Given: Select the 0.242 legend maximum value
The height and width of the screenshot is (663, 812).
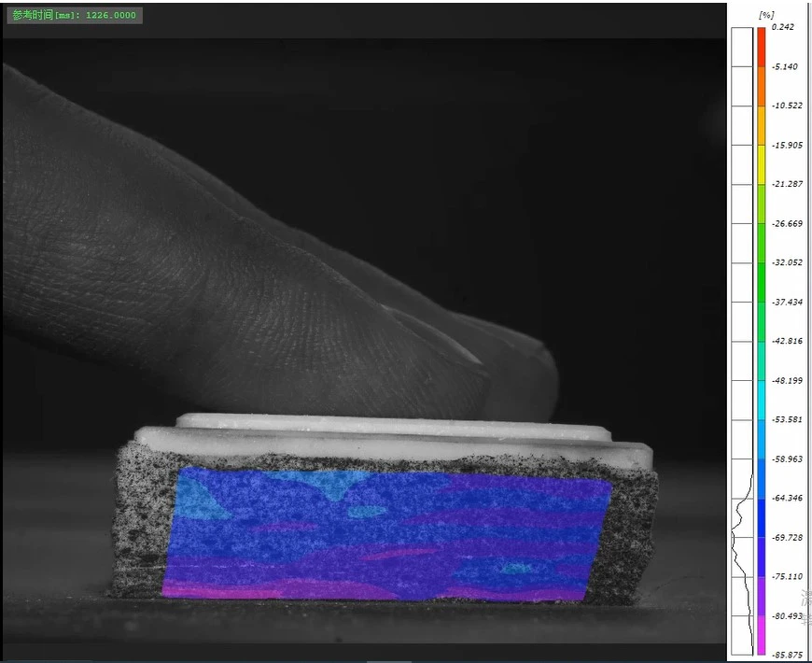Looking at the screenshot, I should tap(782, 27).
